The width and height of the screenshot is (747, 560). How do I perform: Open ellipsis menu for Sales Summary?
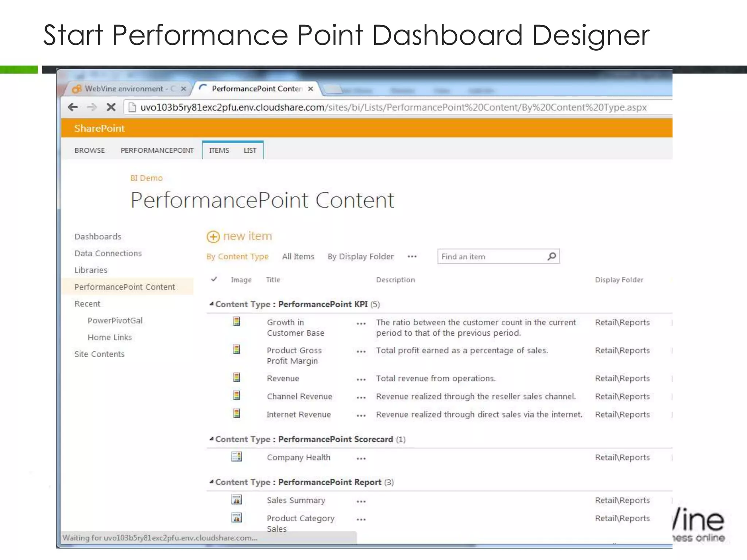point(361,502)
